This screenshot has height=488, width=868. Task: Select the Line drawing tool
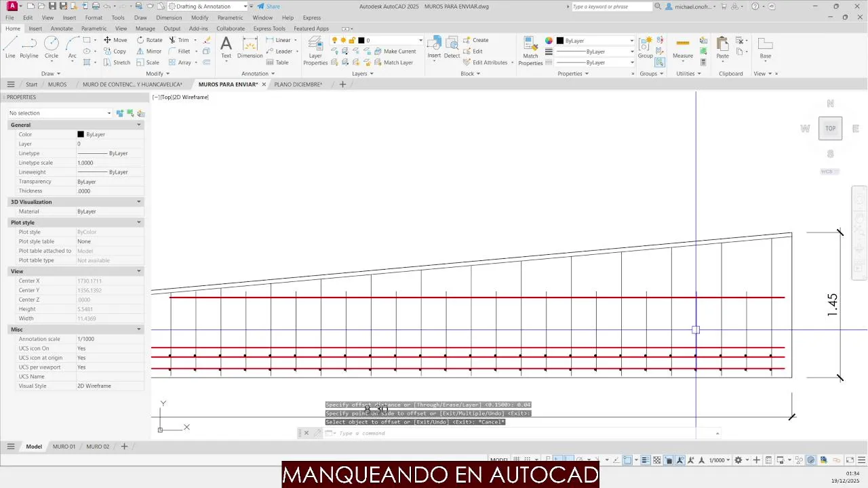(10, 47)
